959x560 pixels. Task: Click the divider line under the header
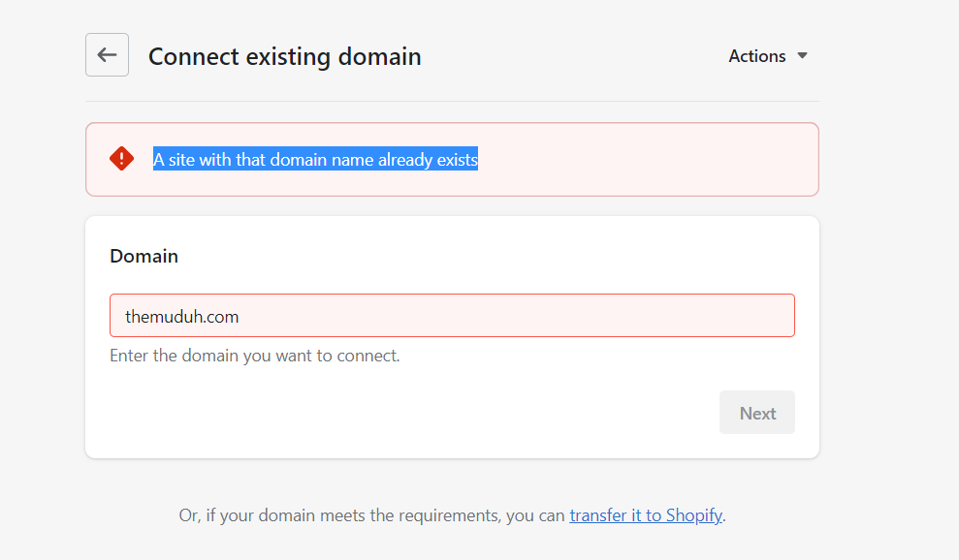[x=452, y=101]
